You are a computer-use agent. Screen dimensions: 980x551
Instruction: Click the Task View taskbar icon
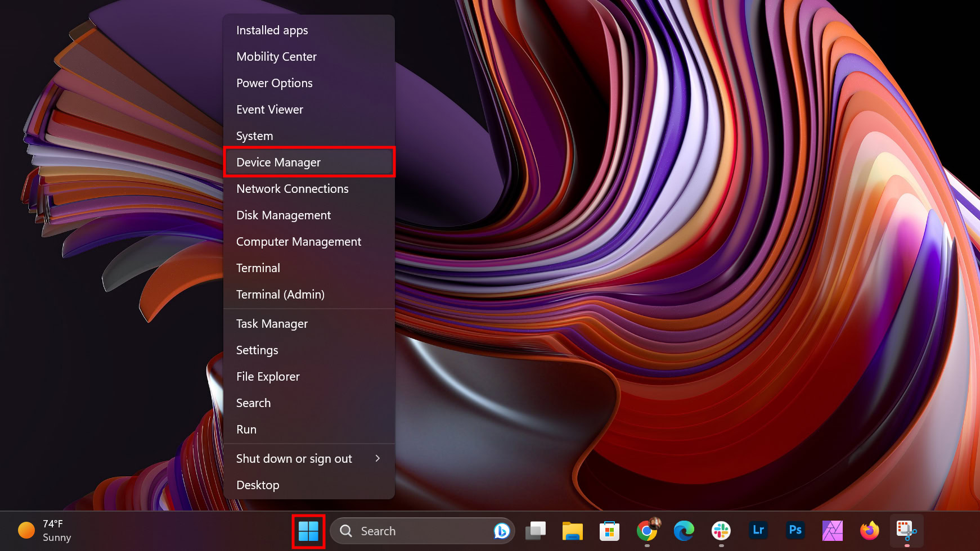tap(536, 531)
